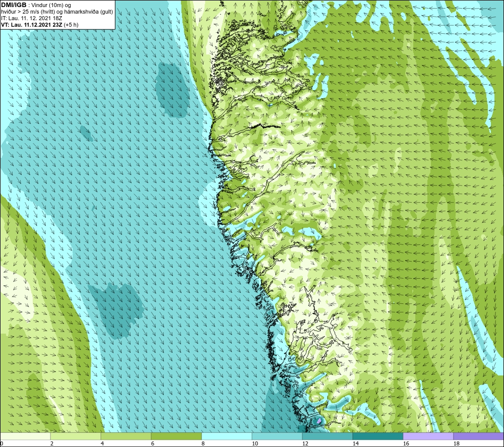Click the purple above-18 m/s legend swatch
The width and height of the screenshot is (504, 447).
pos(479,436)
